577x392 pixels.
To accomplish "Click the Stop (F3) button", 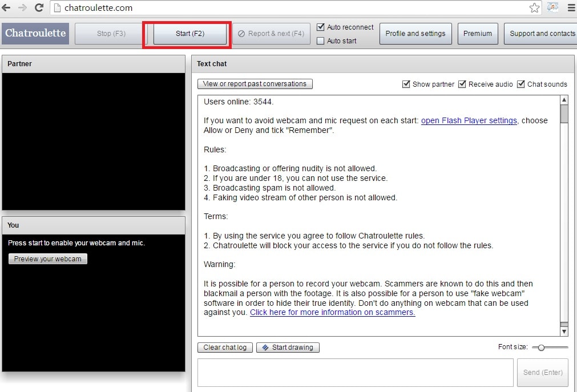I will pyautogui.click(x=111, y=34).
